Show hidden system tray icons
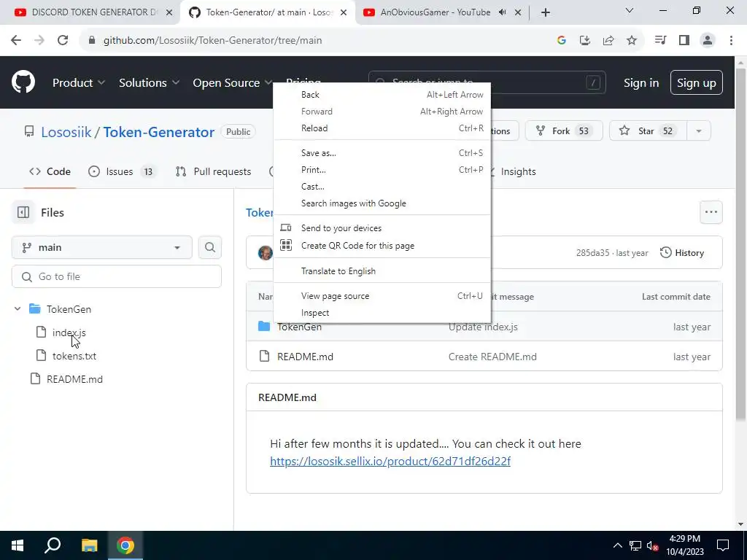This screenshot has height=560, width=747. (x=617, y=545)
